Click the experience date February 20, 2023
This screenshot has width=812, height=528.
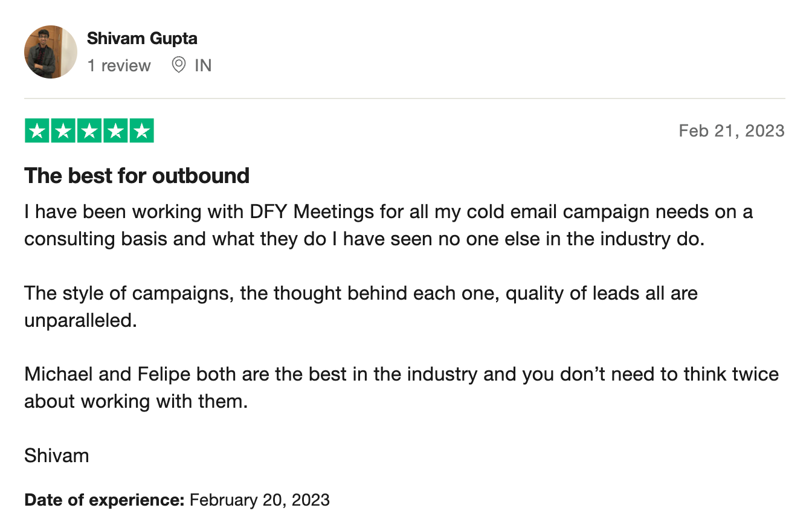(260, 500)
